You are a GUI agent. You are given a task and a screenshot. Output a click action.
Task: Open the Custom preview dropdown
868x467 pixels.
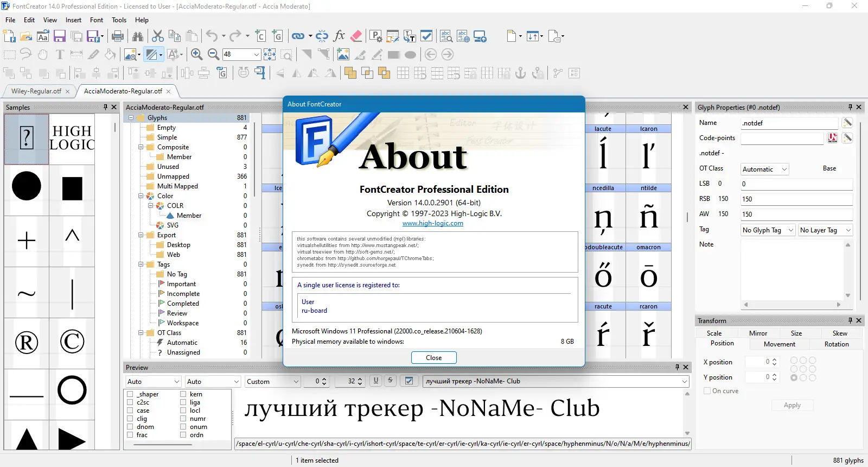point(296,382)
